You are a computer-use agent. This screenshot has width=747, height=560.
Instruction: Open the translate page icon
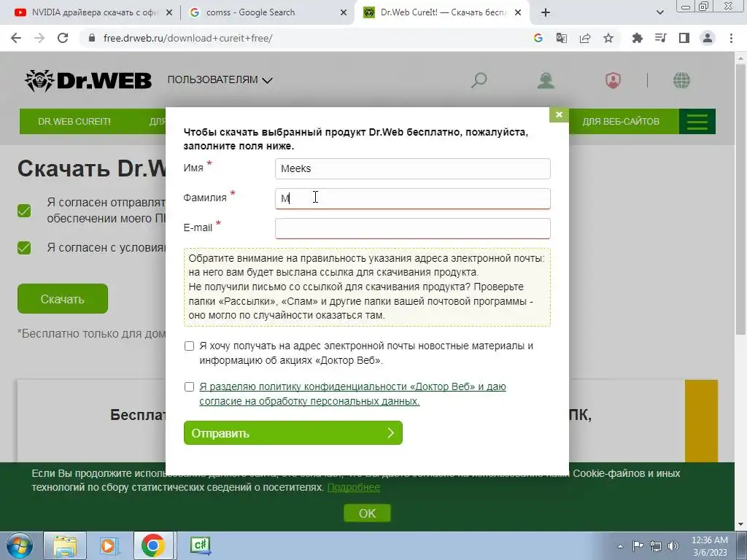point(561,38)
